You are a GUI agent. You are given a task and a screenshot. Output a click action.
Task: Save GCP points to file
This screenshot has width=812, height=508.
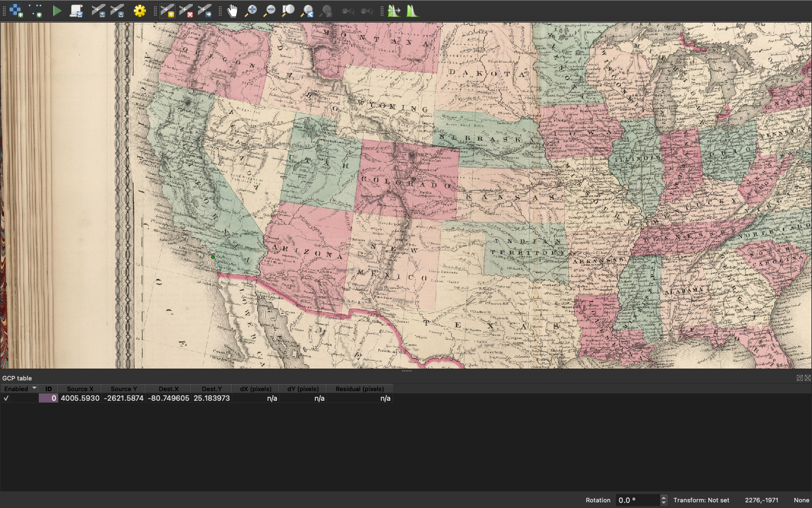117,11
